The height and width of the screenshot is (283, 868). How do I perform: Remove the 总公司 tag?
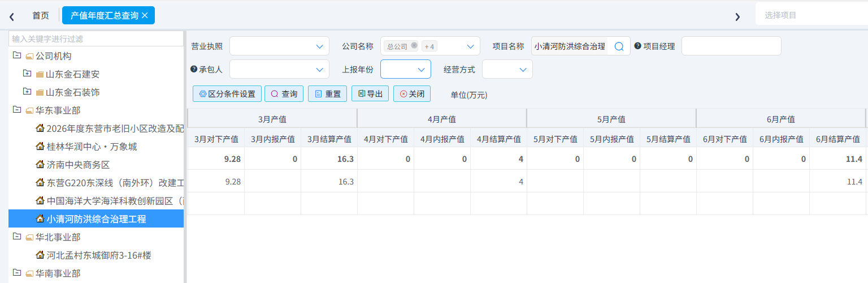coord(414,46)
